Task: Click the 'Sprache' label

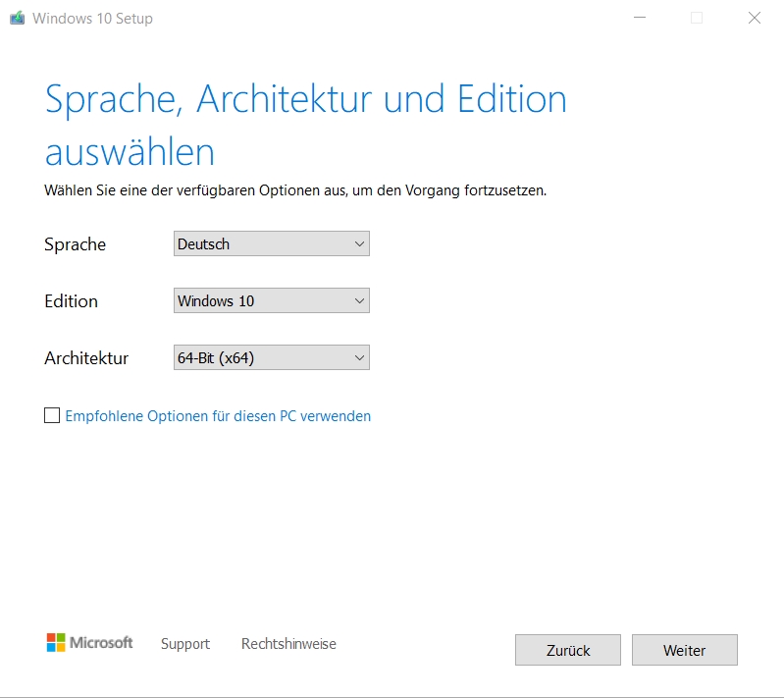Action: [75, 244]
